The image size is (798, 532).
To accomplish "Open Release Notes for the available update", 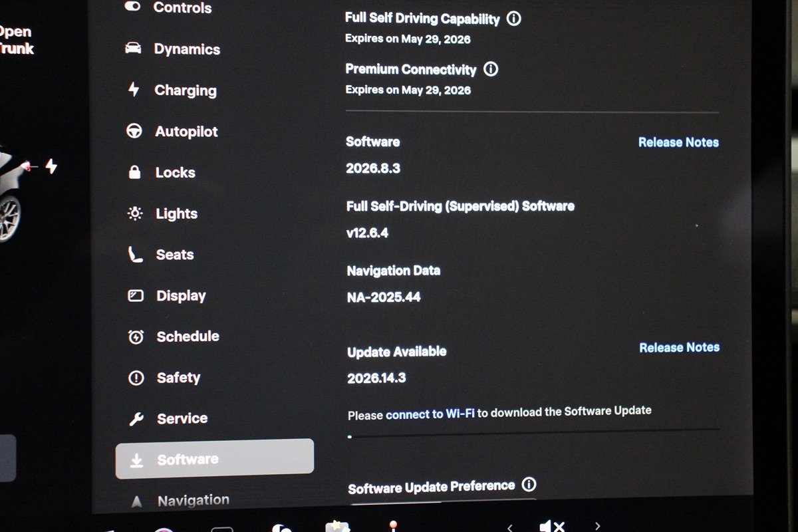I will [x=680, y=347].
